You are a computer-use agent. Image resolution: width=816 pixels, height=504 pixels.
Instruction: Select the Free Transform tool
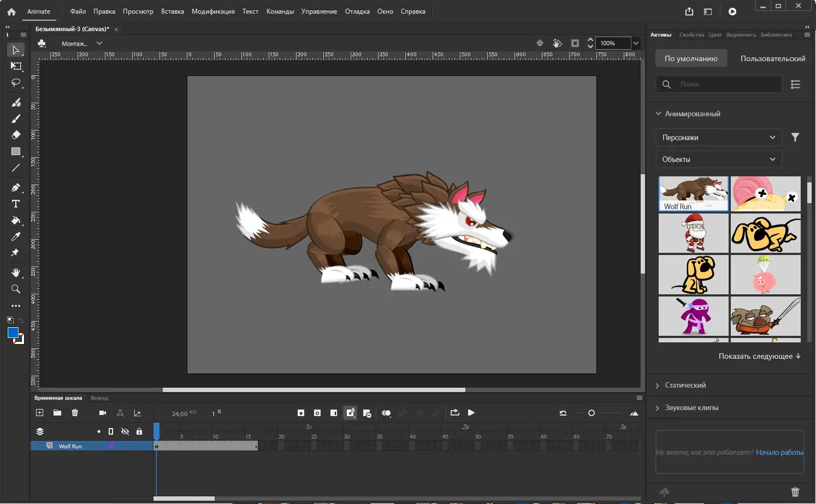(x=16, y=66)
